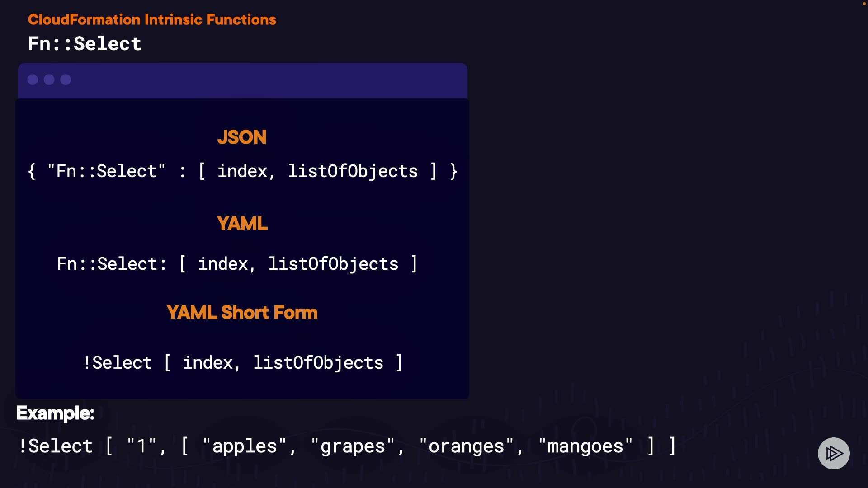Click the word "apples" in the example

[x=244, y=446]
